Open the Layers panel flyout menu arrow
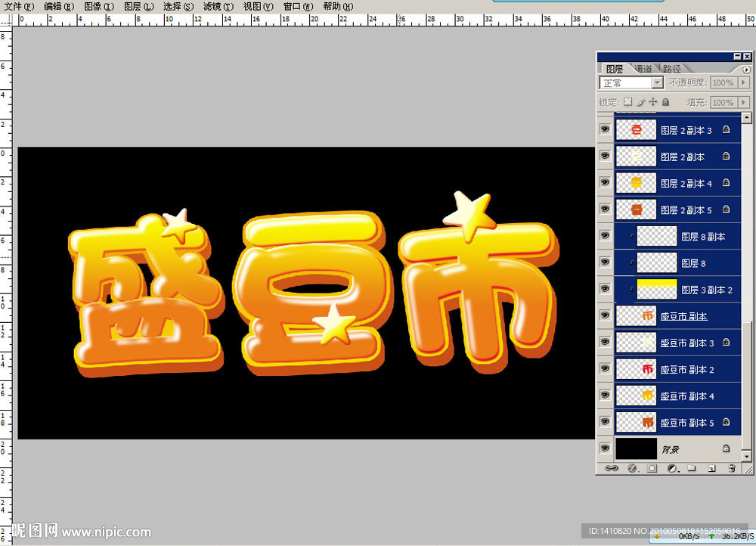Image resolution: width=756 pixels, height=546 pixels. 747,68
